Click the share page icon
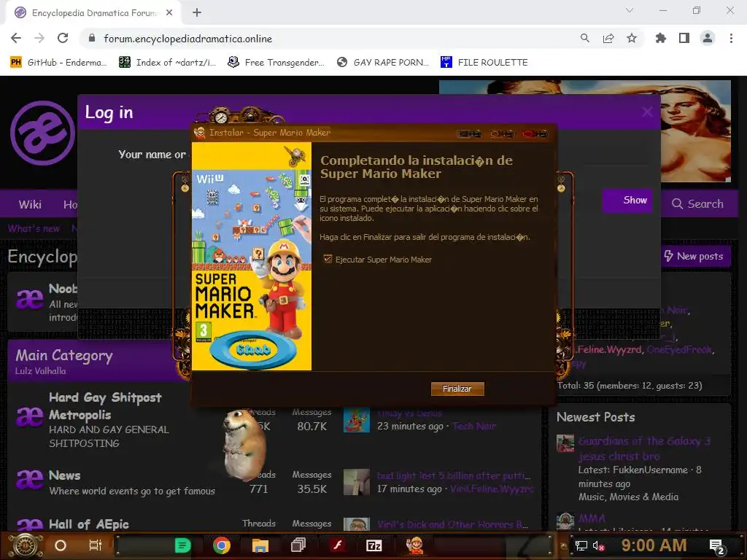This screenshot has width=747, height=560. tap(608, 38)
